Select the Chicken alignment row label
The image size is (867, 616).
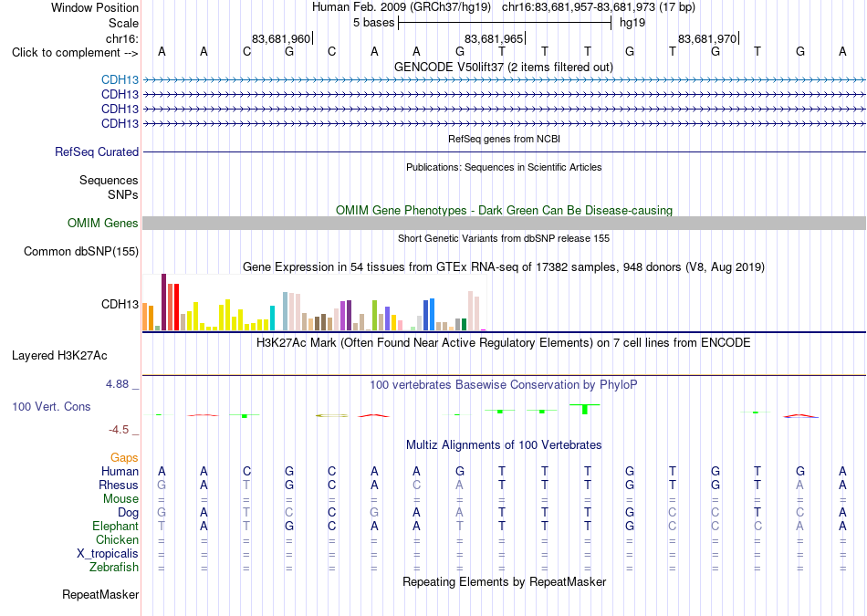pyautogui.click(x=117, y=539)
